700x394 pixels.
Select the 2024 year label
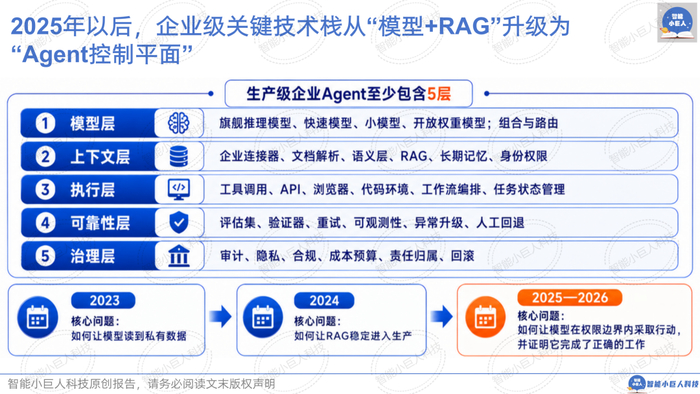pos(324,300)
